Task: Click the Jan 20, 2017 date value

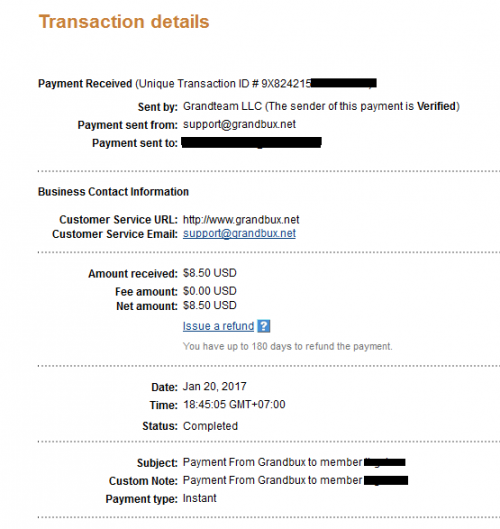Action: (215, 386)
